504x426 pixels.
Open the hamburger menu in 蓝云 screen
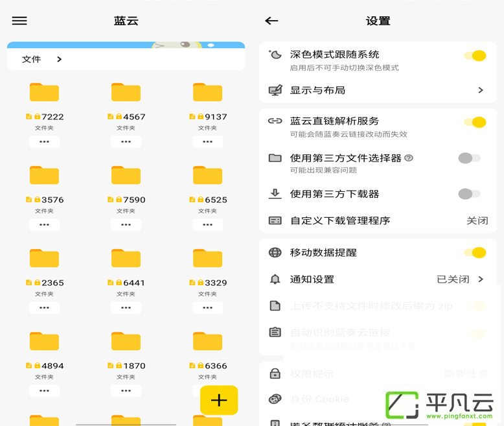(19, 21)
